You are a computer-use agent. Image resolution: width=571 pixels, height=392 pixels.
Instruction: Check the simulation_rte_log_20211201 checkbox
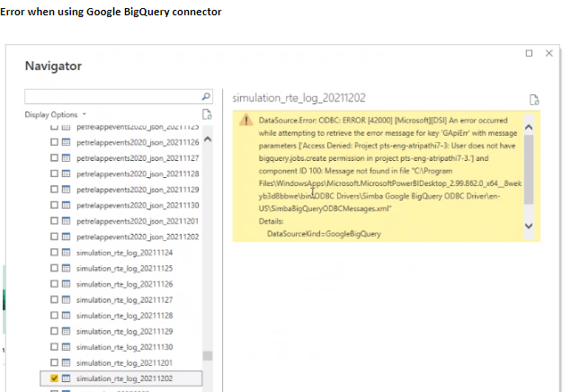coord(54,362)
